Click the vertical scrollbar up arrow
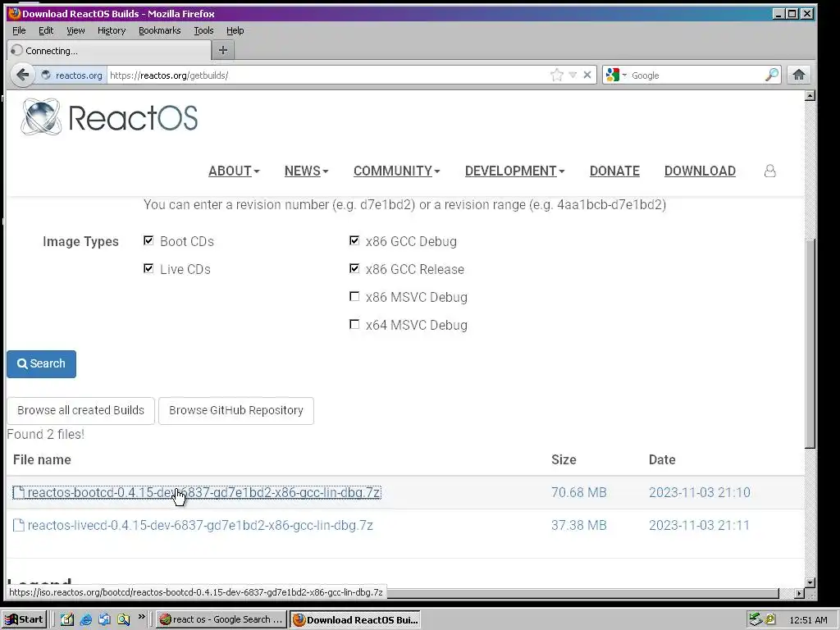 [x=810, y=95]
